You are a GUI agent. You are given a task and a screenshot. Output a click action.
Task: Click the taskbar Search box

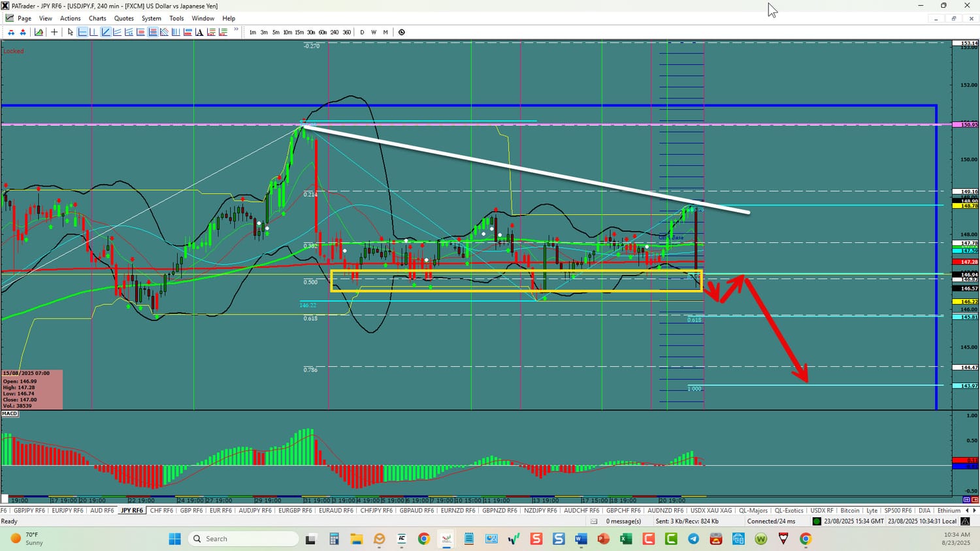coord(243,539)
